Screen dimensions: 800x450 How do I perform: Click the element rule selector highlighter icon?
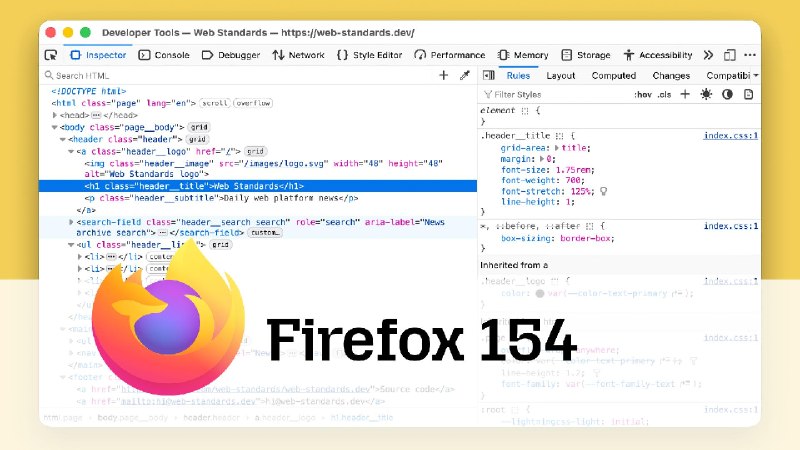(524, 110)
